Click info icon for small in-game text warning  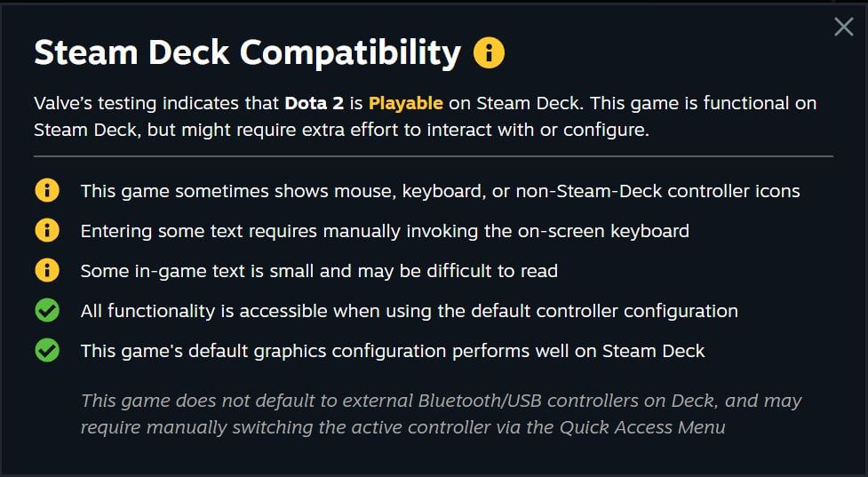47,270
